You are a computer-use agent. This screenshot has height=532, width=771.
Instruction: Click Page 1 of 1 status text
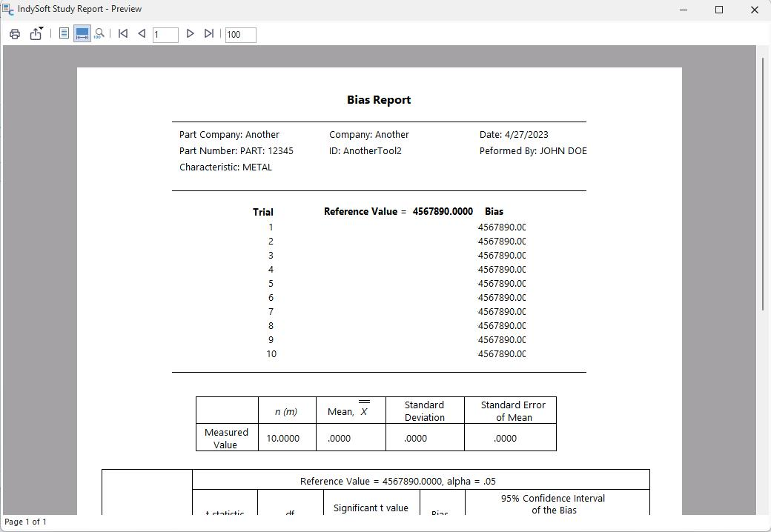tap(25, 522)
